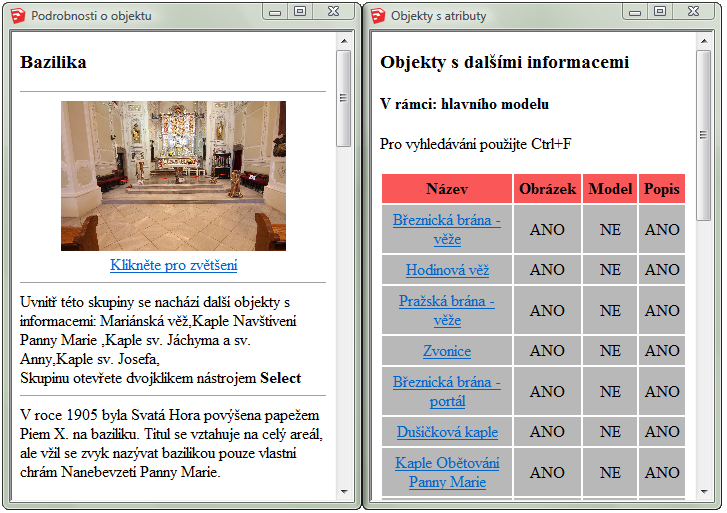727x513 pixels.
Task: Click the Bazilika interior photo thumbnail
Action: (x=173, y=175)
